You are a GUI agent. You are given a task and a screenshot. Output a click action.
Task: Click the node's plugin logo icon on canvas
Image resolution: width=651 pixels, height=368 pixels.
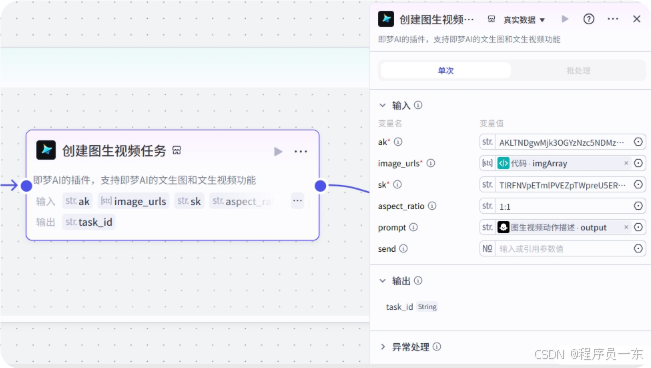click(46, 150)
